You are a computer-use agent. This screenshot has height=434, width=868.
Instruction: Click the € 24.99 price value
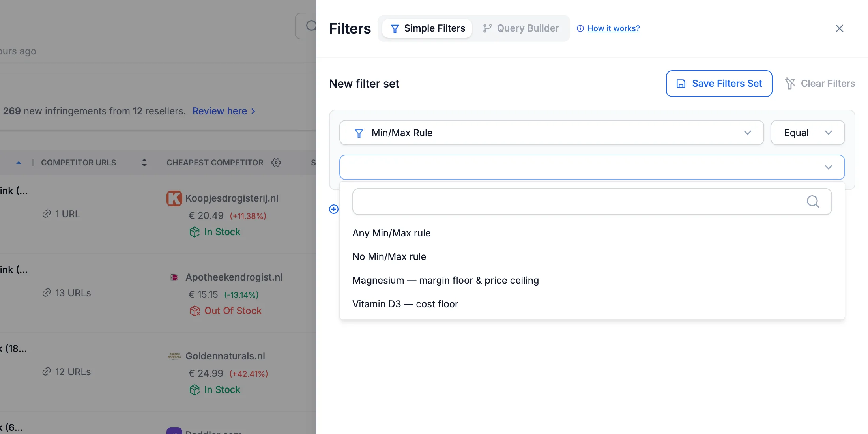click(x=206, y=374)
